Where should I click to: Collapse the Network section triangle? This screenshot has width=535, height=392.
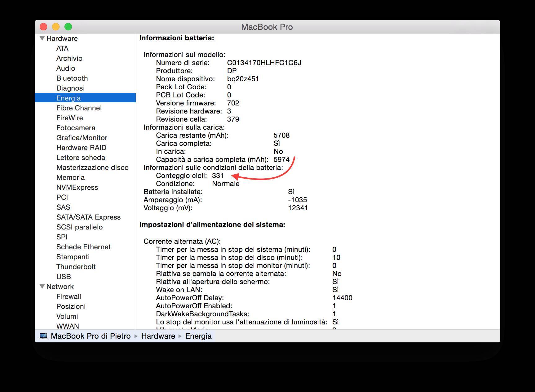click(42, 287)
